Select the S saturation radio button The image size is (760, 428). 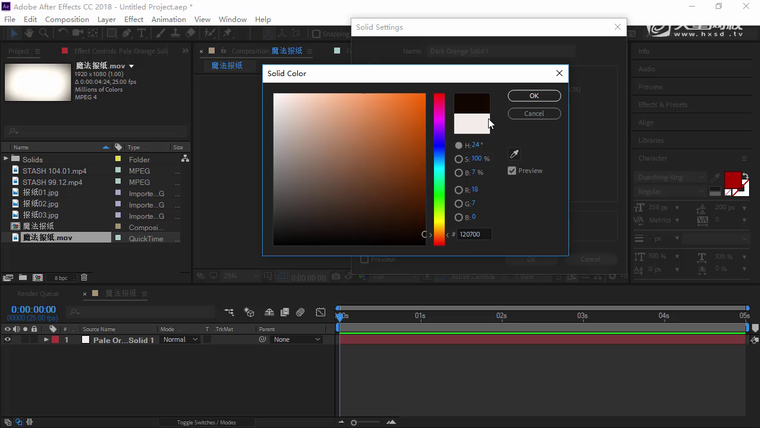pos(459,159)
